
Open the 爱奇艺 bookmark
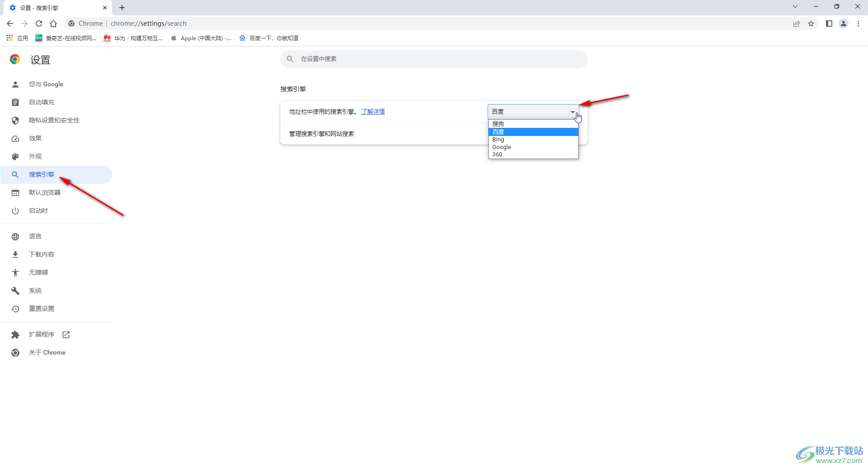point(66,38)
